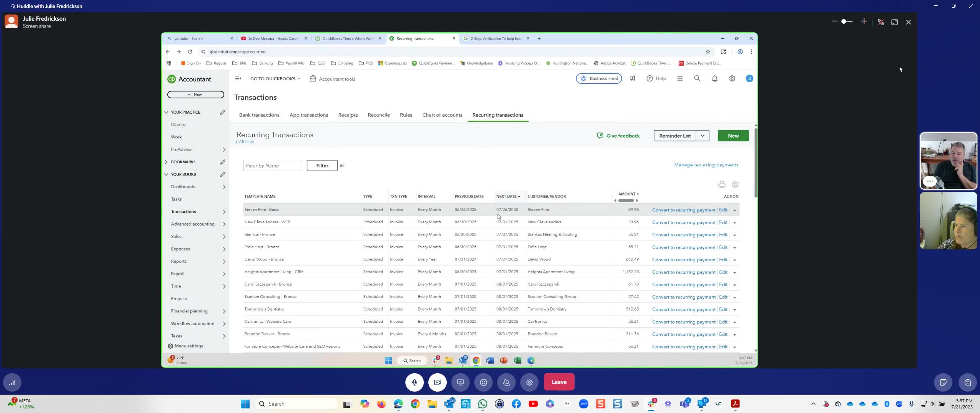Open GO TO QUICKBOOKS dropdown
980x413 pixels.
(275, 79)
